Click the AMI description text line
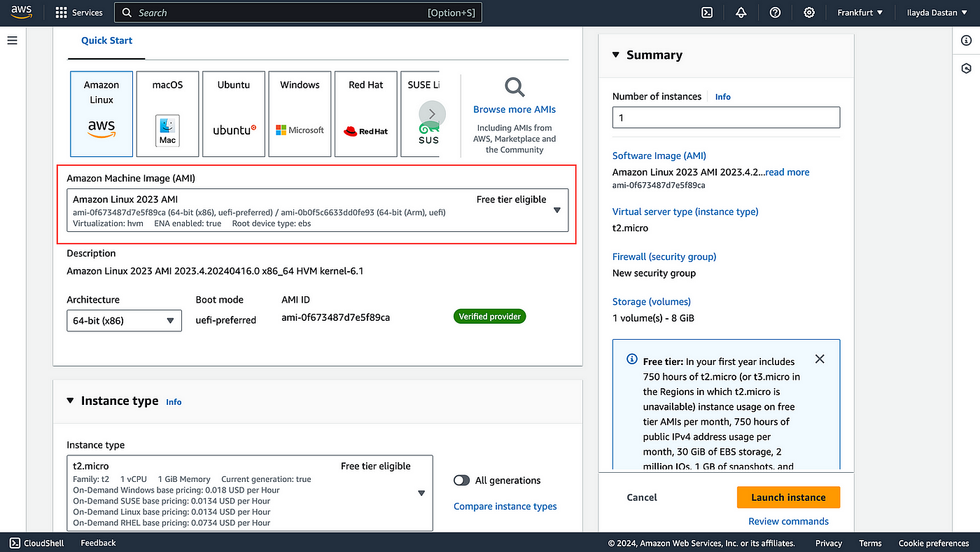The width and height of the screenshot is (980, 552). pyautogui.click(x=215, y=271)
